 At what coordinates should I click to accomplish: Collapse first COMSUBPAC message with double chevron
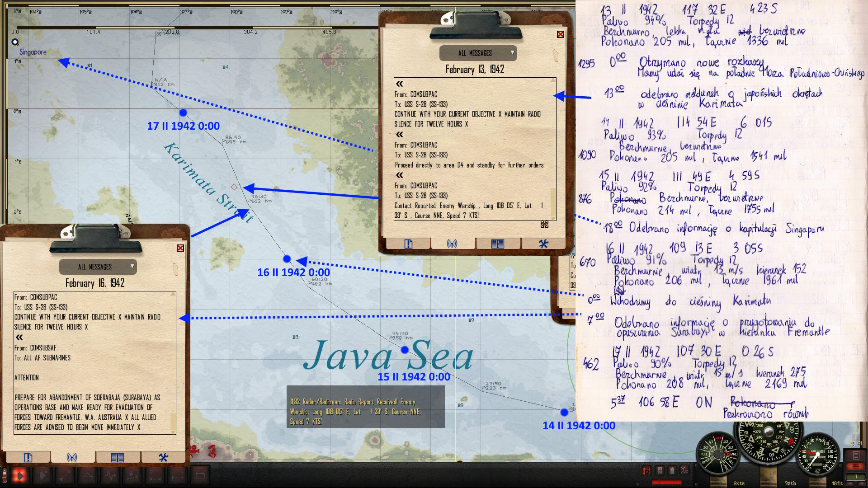pos(400,84)
